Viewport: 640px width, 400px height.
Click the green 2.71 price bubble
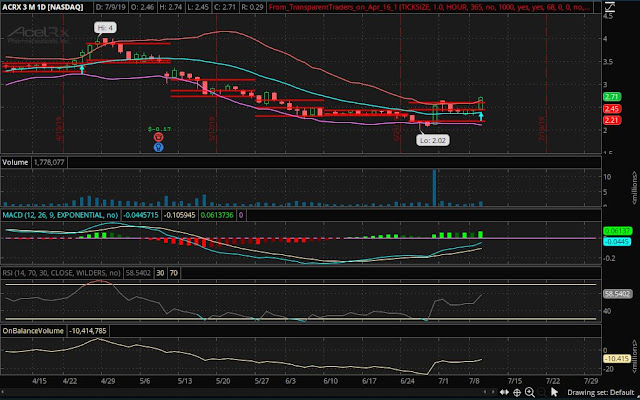tap(612, 97)
